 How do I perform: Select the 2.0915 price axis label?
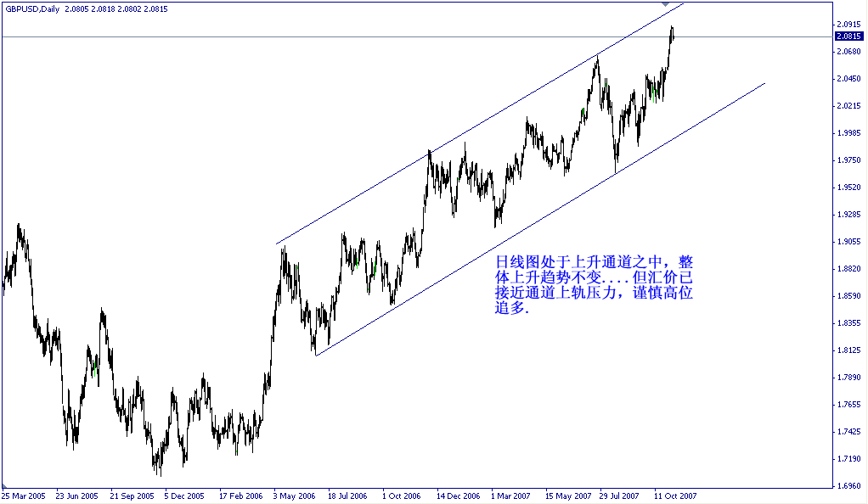point(849,25)
